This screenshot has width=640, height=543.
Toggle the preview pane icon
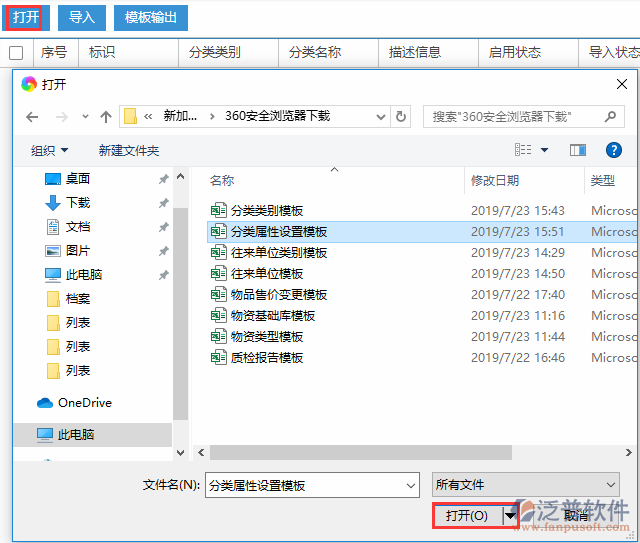pyautogui.click(x=578, y=150)
